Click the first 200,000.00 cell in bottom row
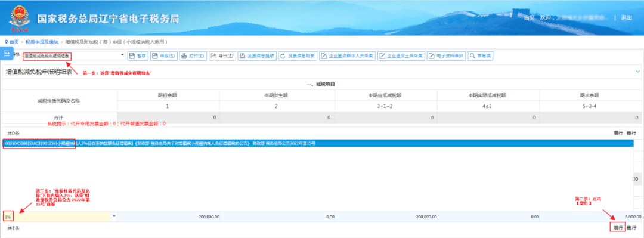The image size is (644, 238). click(168, 217)
